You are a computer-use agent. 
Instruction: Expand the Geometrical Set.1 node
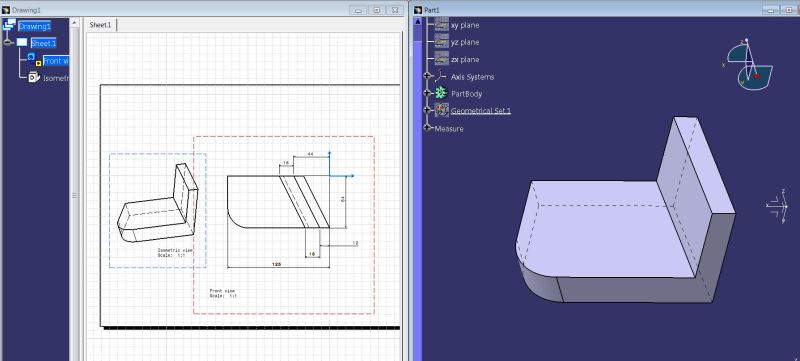tap(428, 110)
